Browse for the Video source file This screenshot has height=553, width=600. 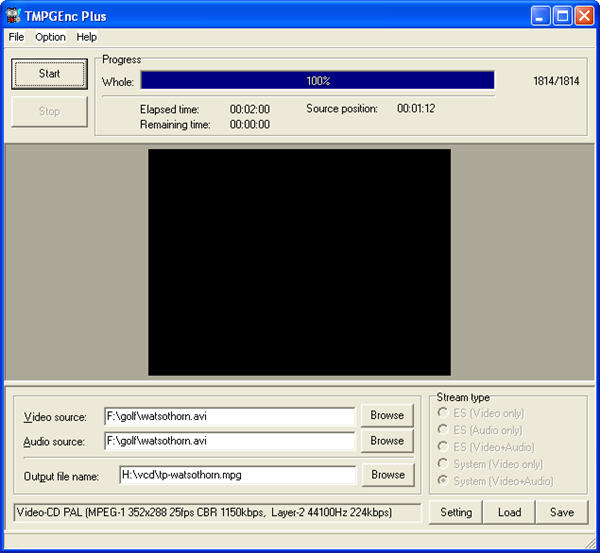click(x=387, y=415)
